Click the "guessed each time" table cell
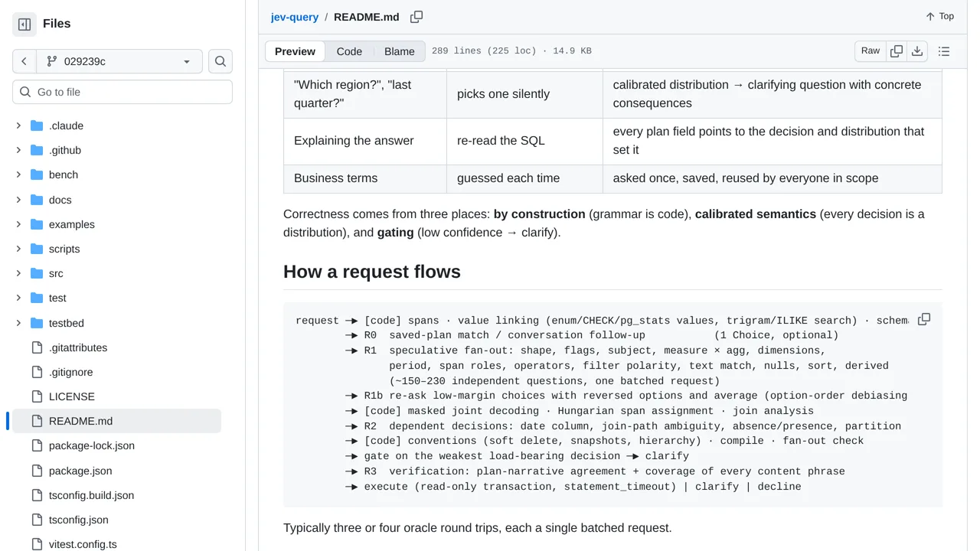 (x=524, y=178)
